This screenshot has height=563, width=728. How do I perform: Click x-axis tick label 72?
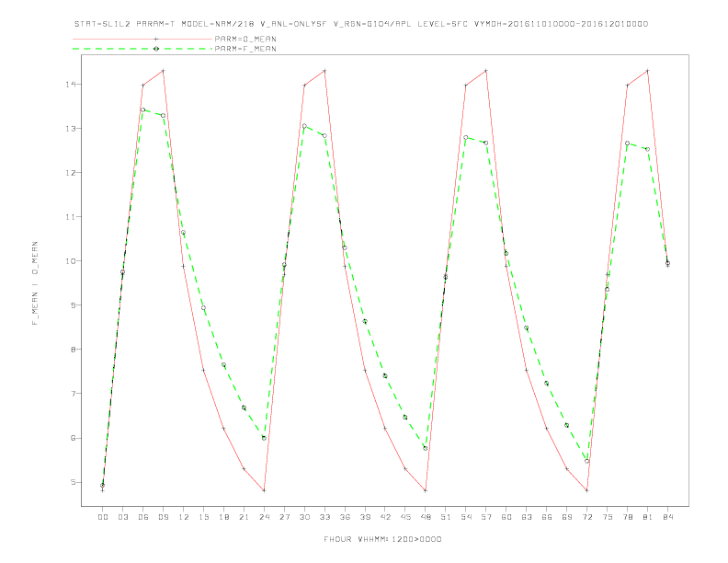tap(587, 517)
